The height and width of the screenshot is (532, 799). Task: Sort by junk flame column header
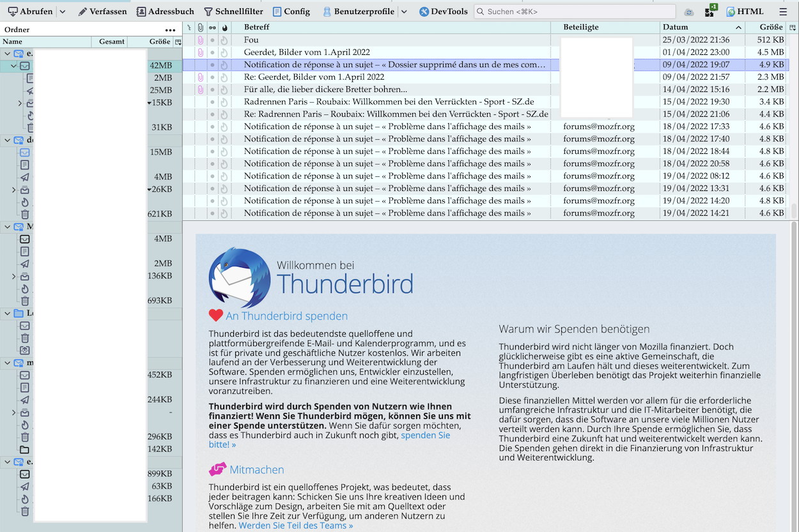click(224, 27)
